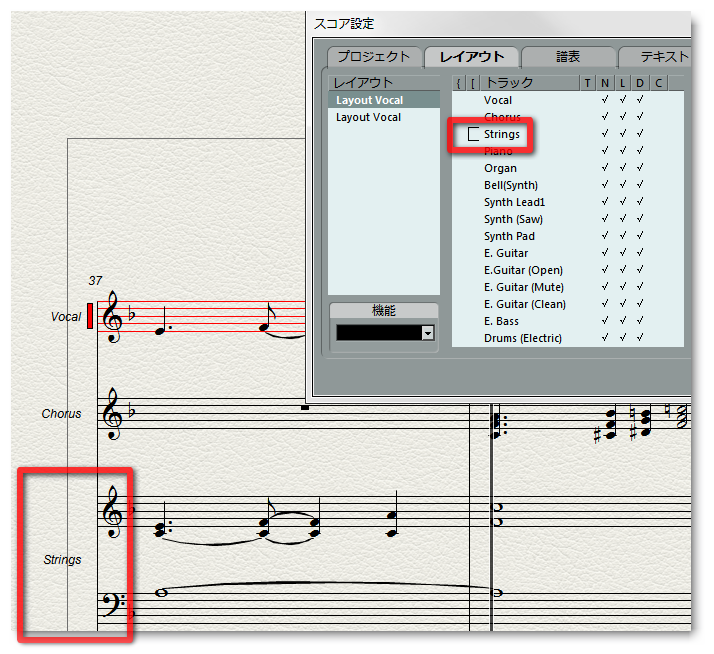714x654 pixels.
Task: Click the Chorus staff name in score
Action: [x=61, y=414]
